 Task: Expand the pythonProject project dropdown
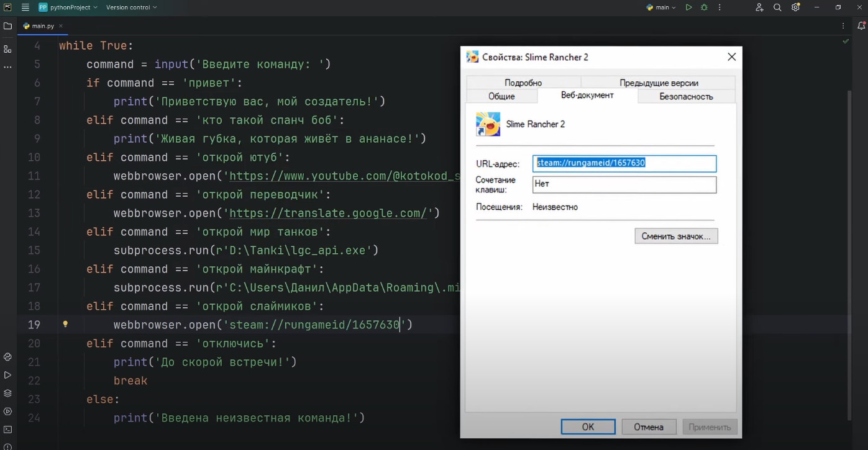68,7
